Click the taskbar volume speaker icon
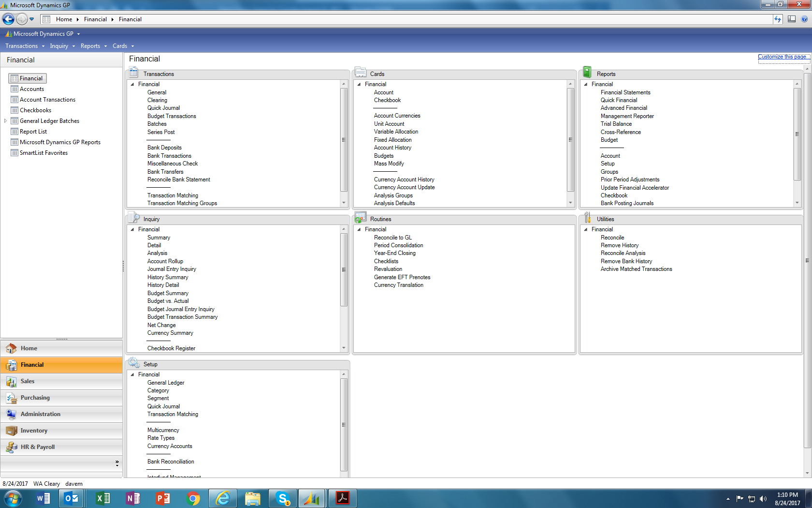Image resolution: width=812 pixels, height=508 pixels. coord(763,499)
